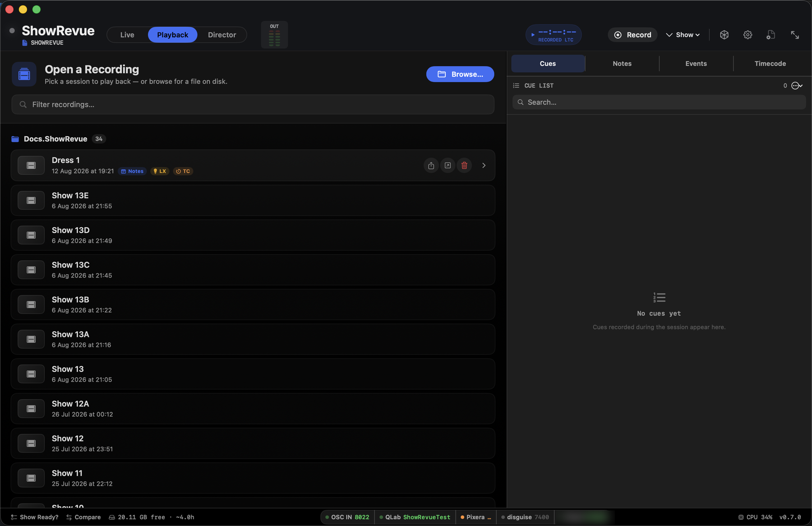Open Dress 1 in a new window

(448, 166)
